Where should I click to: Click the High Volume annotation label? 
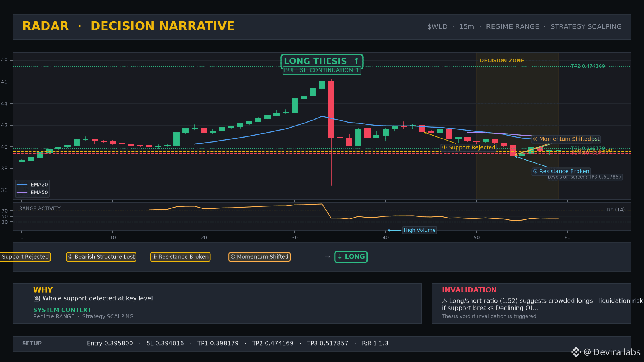pyautogui.click(x=419, y=230)
